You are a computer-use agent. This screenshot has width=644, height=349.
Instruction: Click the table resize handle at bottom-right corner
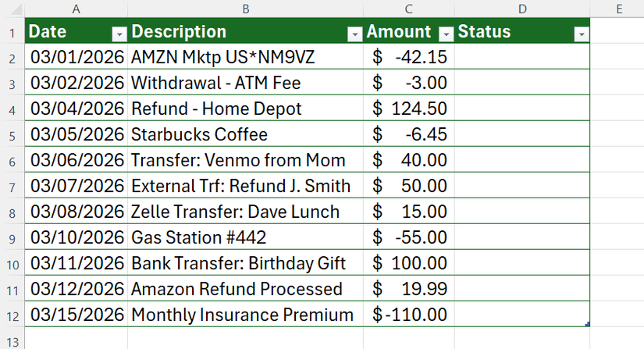coord(587,324)
